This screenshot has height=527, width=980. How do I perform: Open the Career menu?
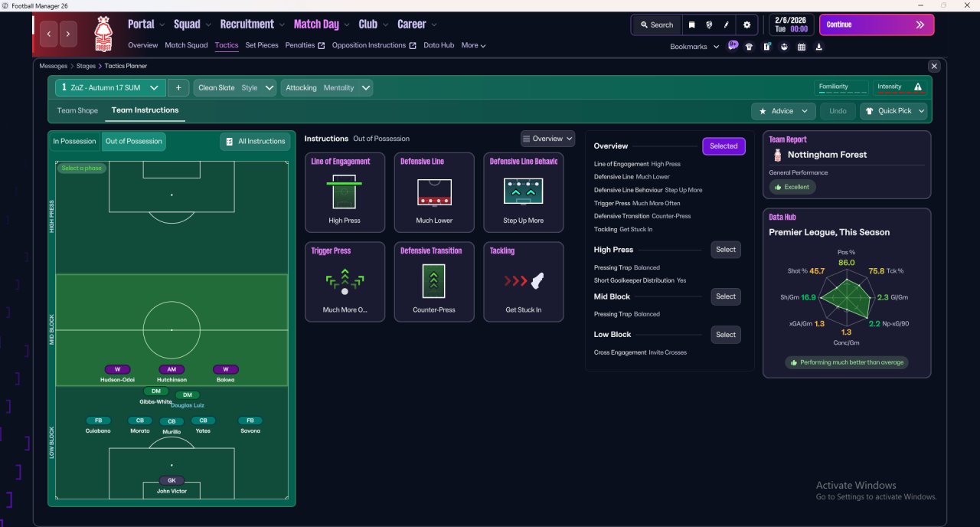(416, 25)
